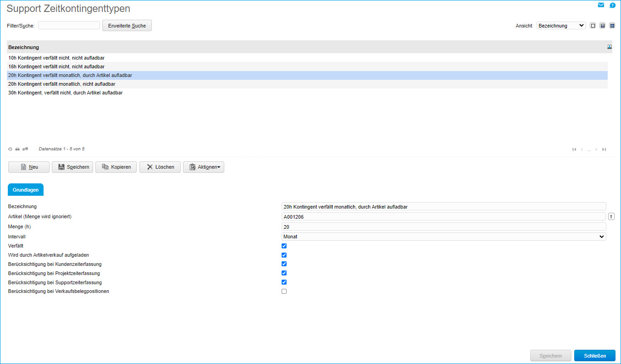Select the Grundlagen tab

tap(26, 190)
